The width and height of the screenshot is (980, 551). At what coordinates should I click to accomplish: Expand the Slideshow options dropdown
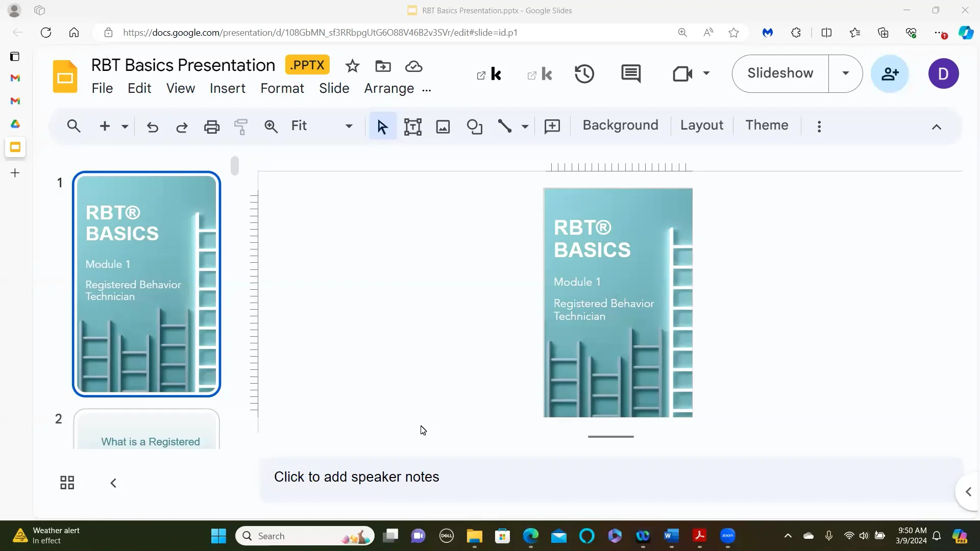pos(846,73)
